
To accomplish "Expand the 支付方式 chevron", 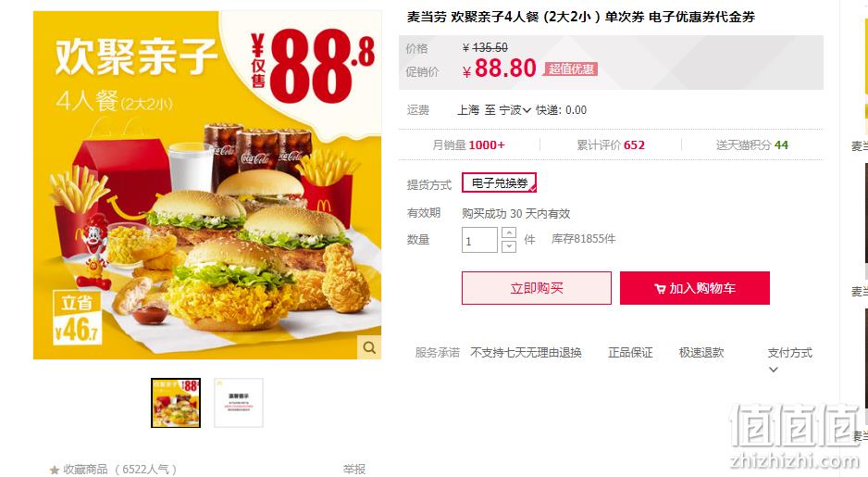I will tap(774, 370).
